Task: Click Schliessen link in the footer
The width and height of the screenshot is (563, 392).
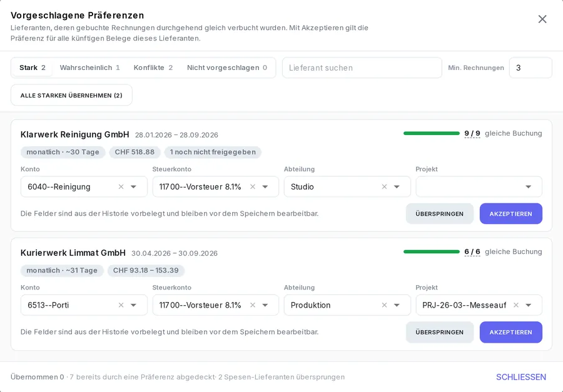Action: [x=521, y=377]
